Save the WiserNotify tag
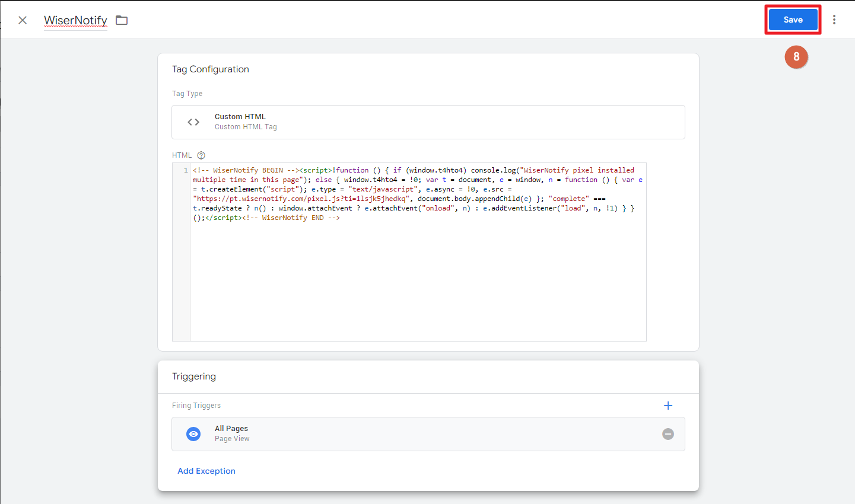The width and height of the screenshot is (855, 504). pyautogui.click(x=793, y=20)
